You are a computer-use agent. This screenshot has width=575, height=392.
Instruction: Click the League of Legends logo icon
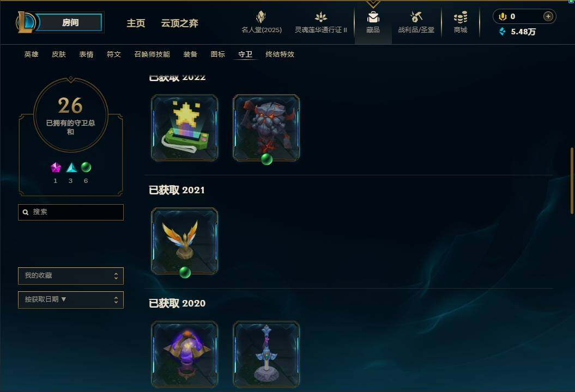point(26,22)
